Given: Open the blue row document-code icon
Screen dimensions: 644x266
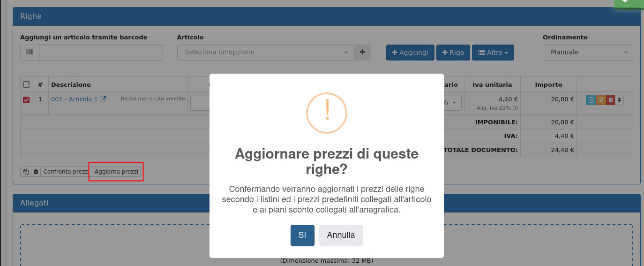Looking at the screenshot, I should 591,100.
